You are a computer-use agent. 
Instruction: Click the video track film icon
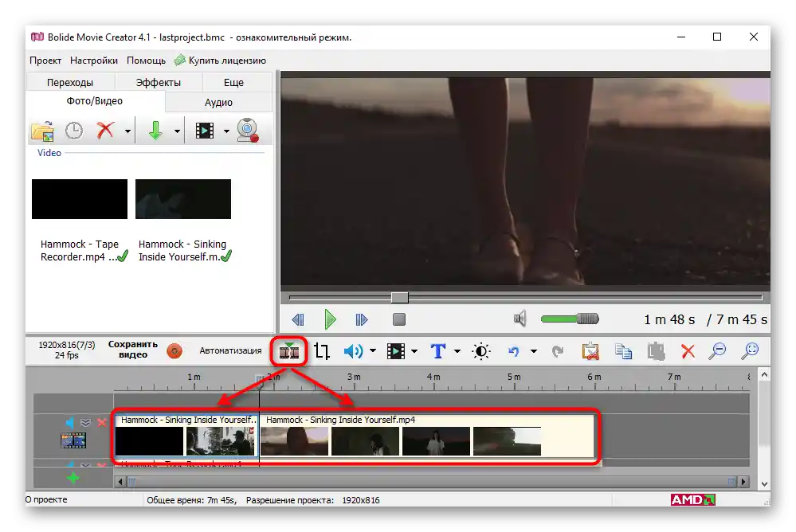click(x=73, y=440)
